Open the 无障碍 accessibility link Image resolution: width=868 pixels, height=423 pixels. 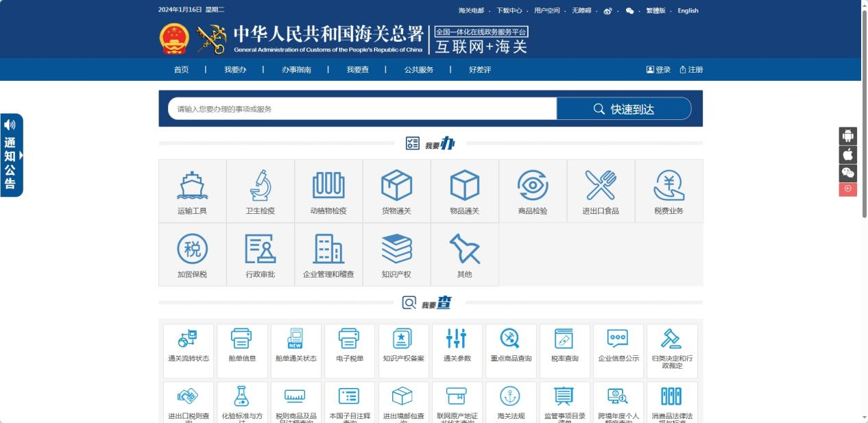[x=581, y=11]
